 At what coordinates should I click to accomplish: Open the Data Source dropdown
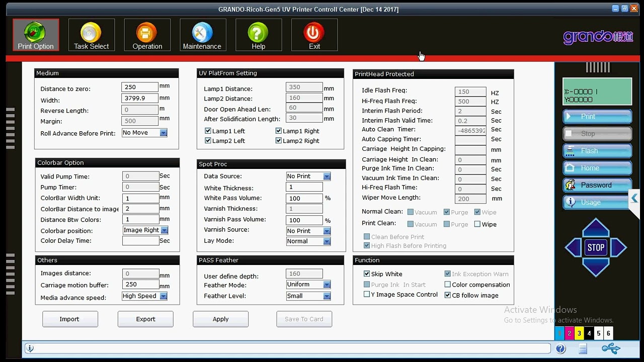tap(327, 176)
